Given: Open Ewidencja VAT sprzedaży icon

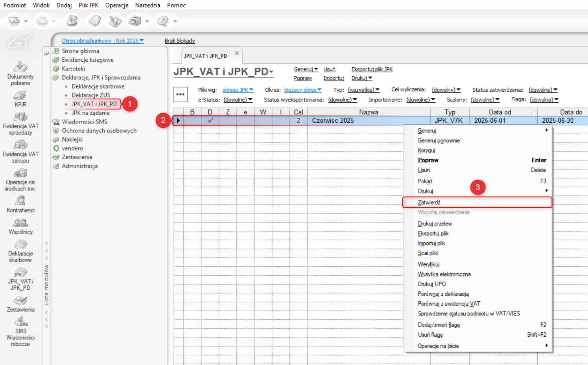Looking at the screenshot, I should [20, 117].
